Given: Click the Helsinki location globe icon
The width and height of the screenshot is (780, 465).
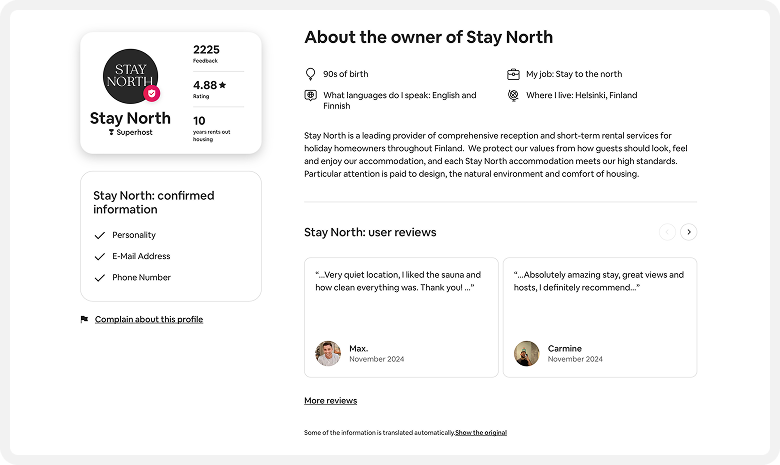Looking at the screenshot, I should point(513,96).
